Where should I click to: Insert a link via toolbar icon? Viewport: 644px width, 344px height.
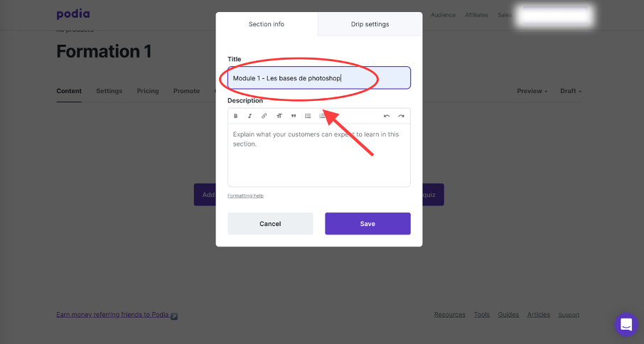pos(264,116)
